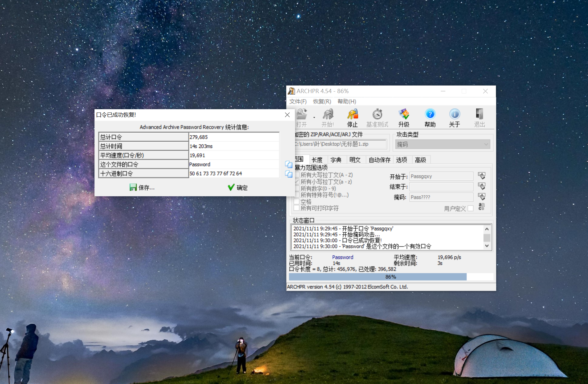Copy recovered password with copy icon
The height and width of the screenshot is (384, 588).
coord(289,165)
